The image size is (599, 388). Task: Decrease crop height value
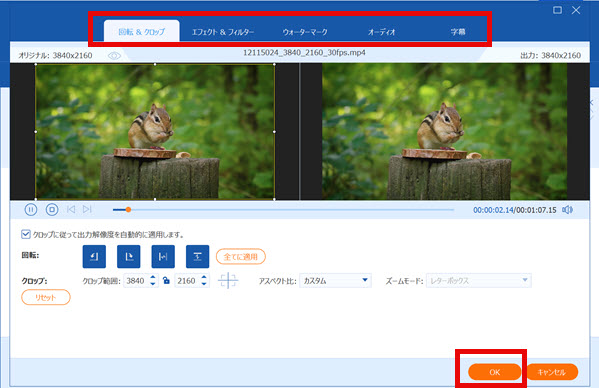pos(204,284)
